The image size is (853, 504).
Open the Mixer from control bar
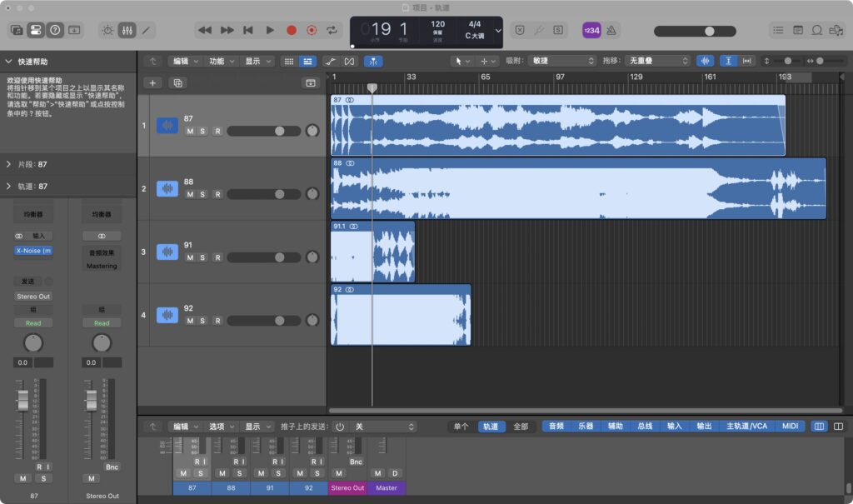127,30
